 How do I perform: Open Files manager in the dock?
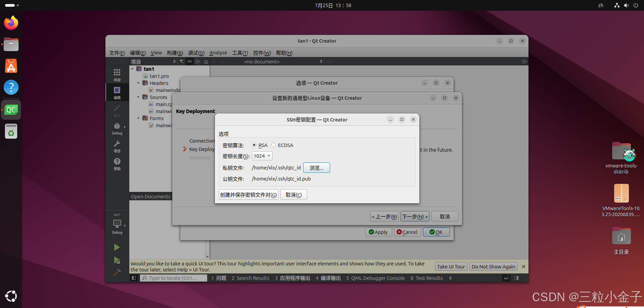(11, 44)
